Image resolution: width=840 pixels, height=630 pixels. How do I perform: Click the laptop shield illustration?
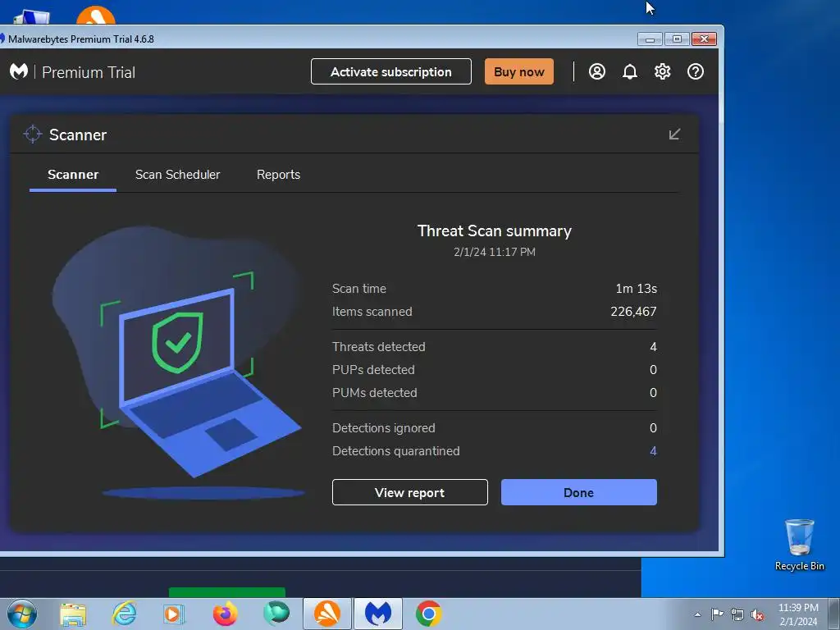coord(179,363)
